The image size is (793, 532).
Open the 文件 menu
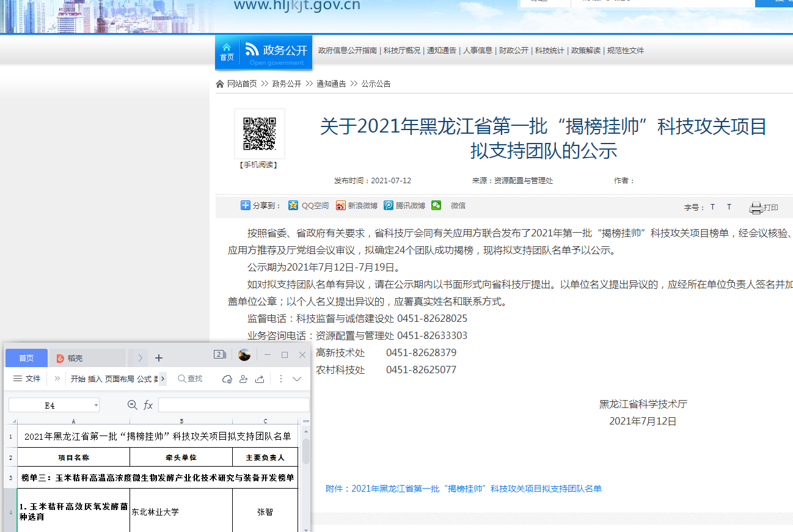click(x=27, y=379)
